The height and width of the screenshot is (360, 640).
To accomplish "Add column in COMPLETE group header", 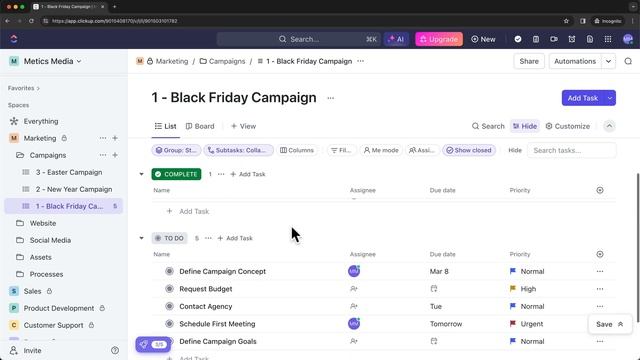I will click(x=600, y=190).
